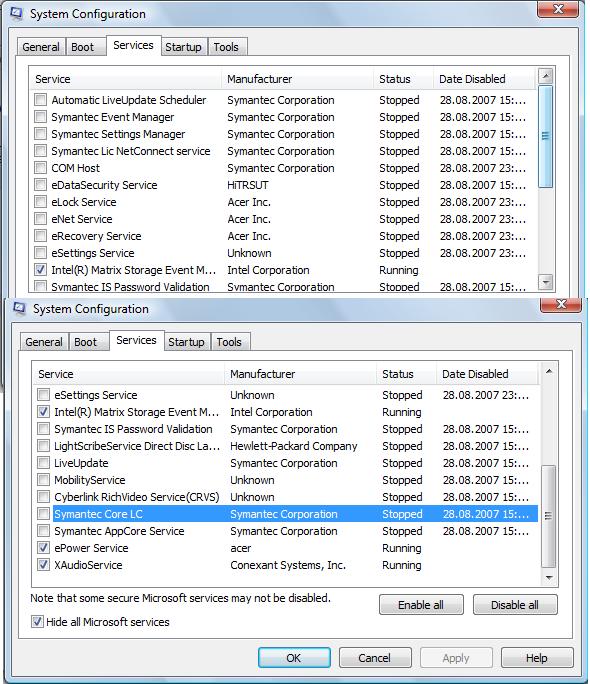
Task: Check LightScribeService Direct Disc checkbox
Action: (44, 445)
